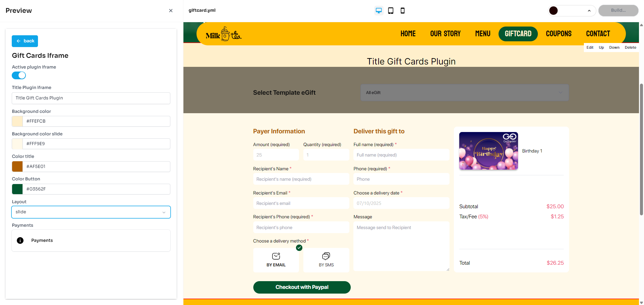
Task: Go to OUR STORY page
Action: coord(445,34)
